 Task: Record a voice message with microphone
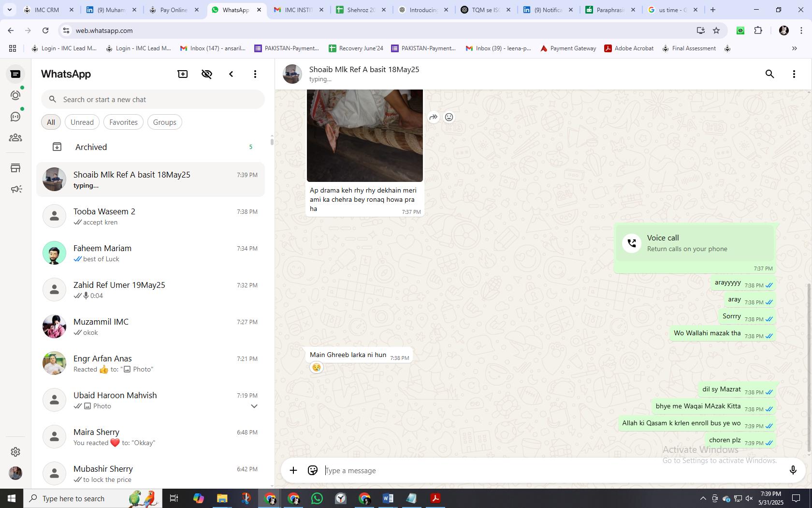coord(793,470)
